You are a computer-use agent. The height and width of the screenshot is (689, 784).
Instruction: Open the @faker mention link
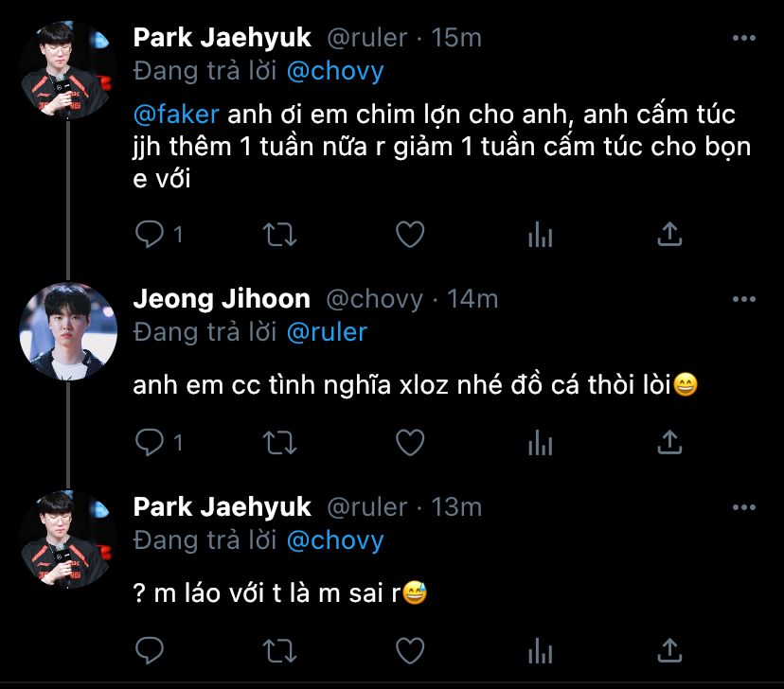(x=176, y=115)
